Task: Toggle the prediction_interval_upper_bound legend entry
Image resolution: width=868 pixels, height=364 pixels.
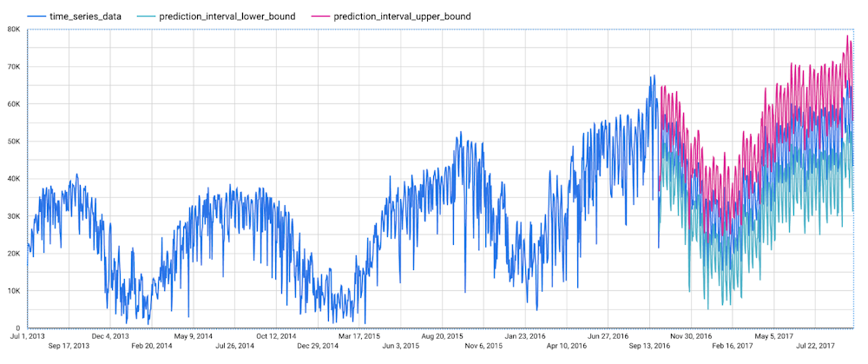Action: coord(392,17)
